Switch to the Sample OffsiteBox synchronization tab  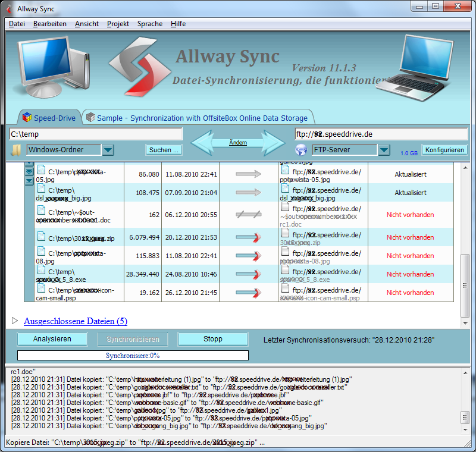click(x=202, y=118)
